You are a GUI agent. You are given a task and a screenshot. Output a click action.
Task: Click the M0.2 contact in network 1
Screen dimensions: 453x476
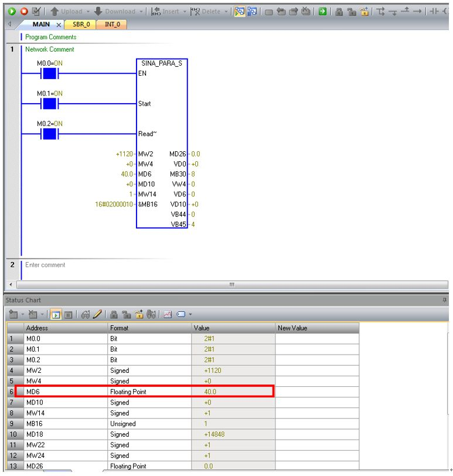49,134
